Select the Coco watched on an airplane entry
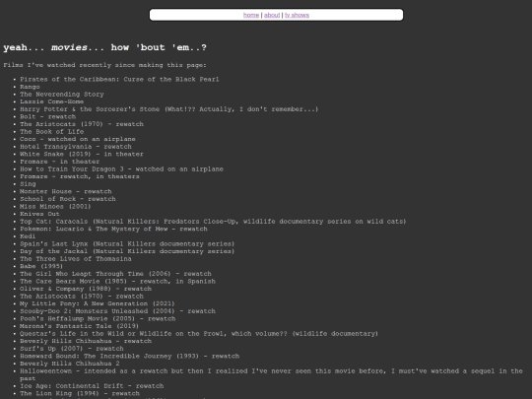Viewport: 532px width, 399px height. click(x=78, y=139)
